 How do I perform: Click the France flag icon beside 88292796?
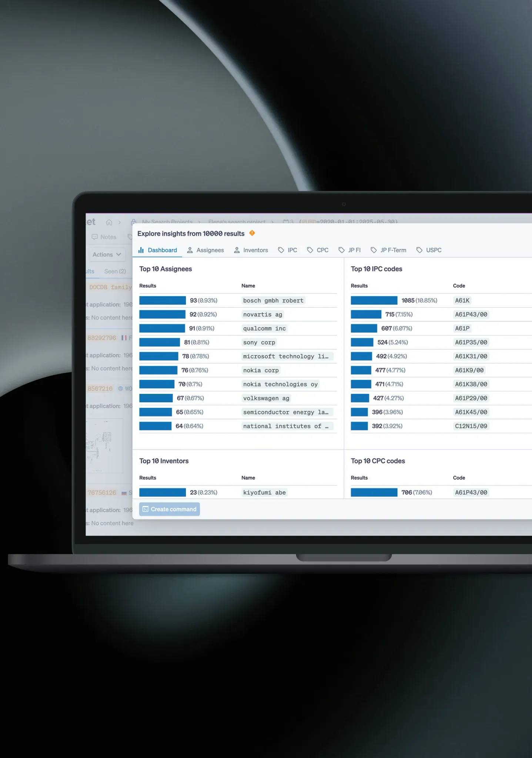(124, 338)
